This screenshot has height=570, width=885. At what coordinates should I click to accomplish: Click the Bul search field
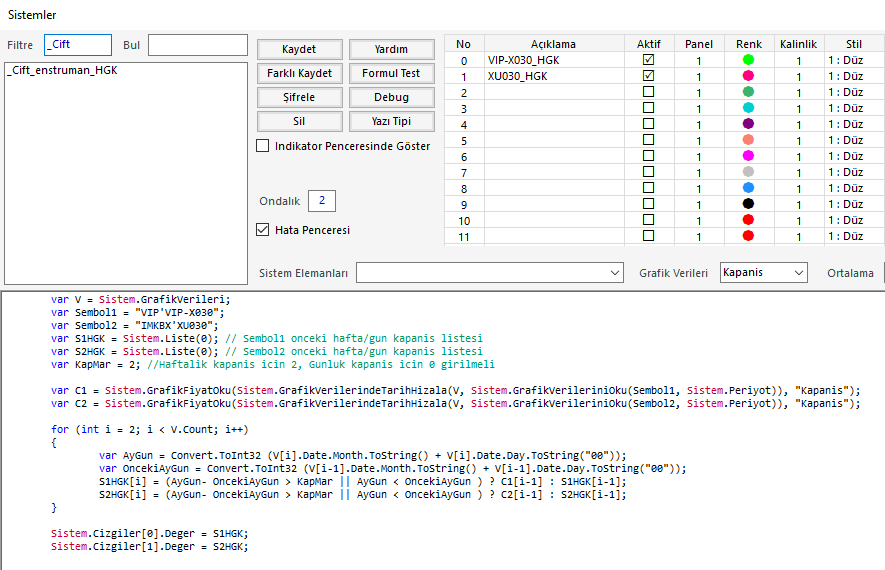[198, 45]
